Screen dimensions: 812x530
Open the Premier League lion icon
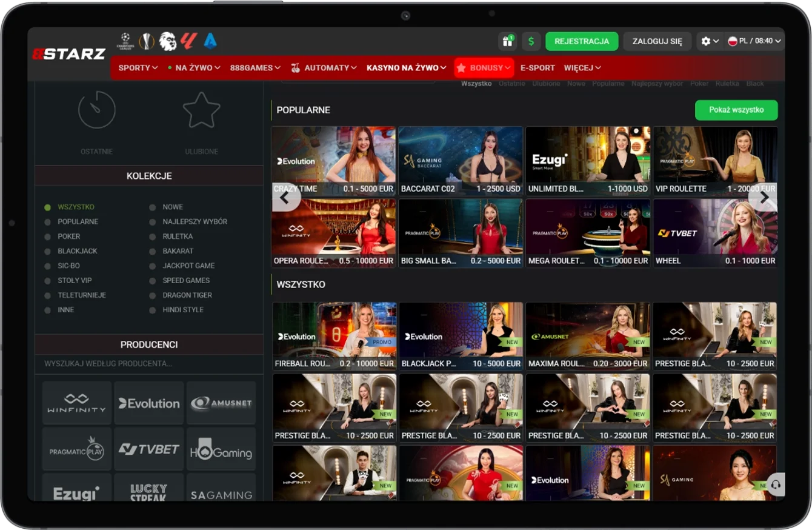[168, 41]
